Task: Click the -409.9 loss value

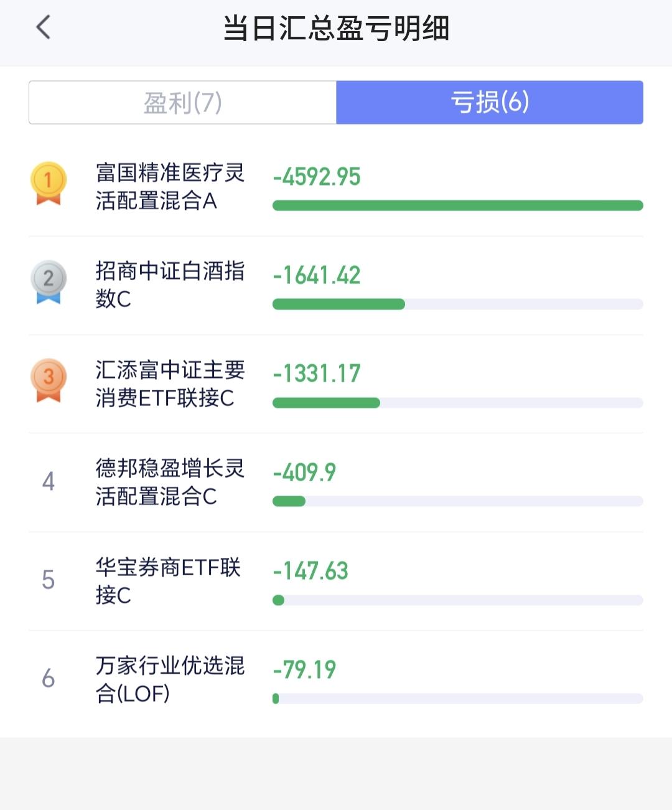Action: pyautogui.click(x=304, y=473)
